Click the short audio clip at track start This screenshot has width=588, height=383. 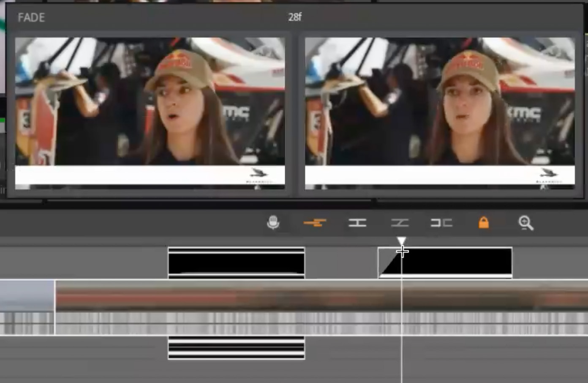coord(27,324)
